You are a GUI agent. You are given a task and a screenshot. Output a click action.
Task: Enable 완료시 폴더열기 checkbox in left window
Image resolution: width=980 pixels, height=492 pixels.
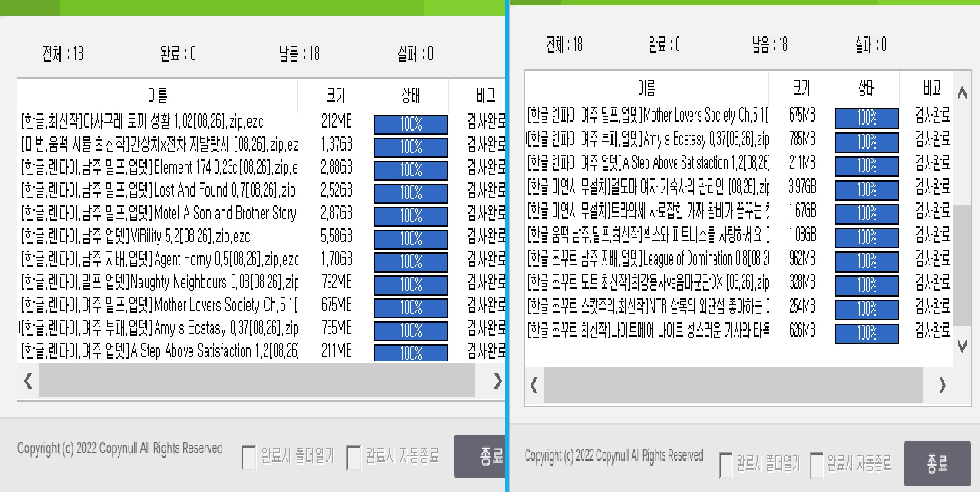coord(249,457)
